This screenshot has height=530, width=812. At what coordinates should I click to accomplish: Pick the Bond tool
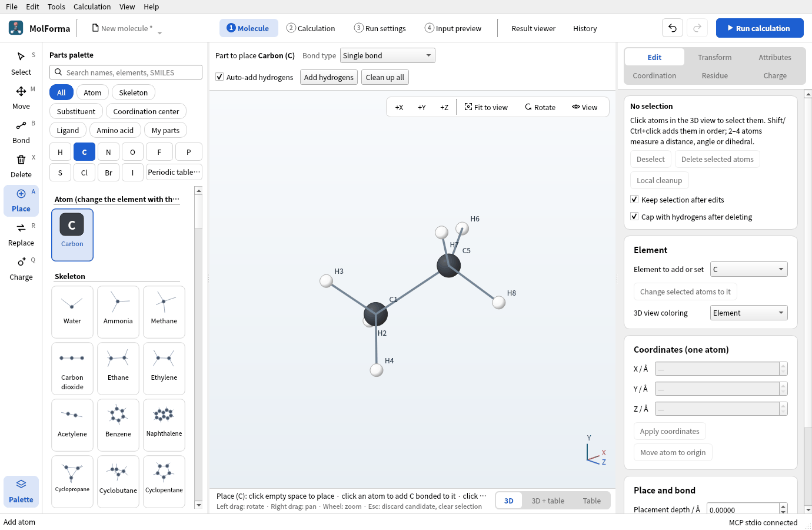[x=21, y=132]
